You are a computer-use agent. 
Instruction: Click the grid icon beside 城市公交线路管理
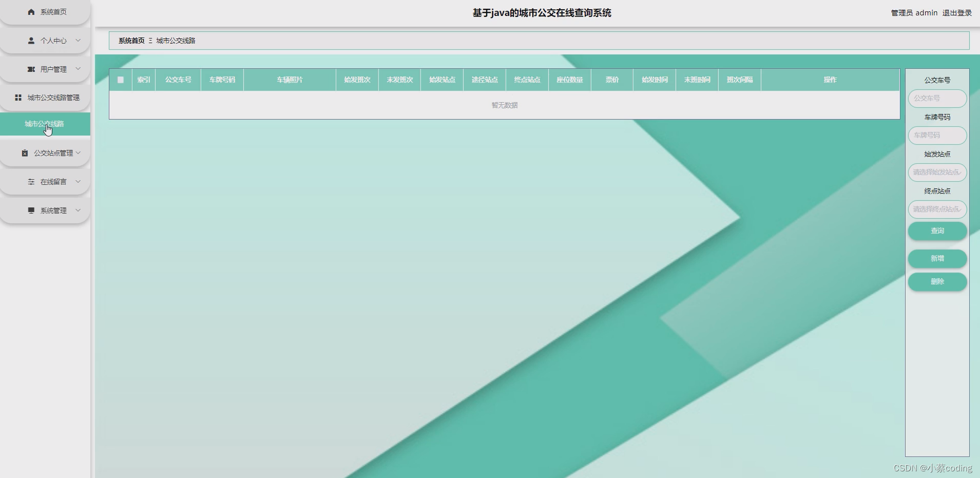tap(18, 98)
